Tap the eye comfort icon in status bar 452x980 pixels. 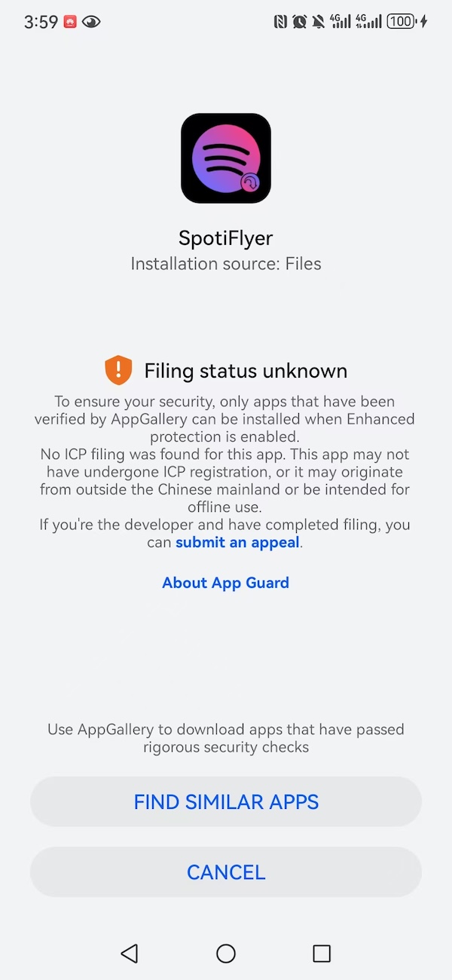[91, 22]
